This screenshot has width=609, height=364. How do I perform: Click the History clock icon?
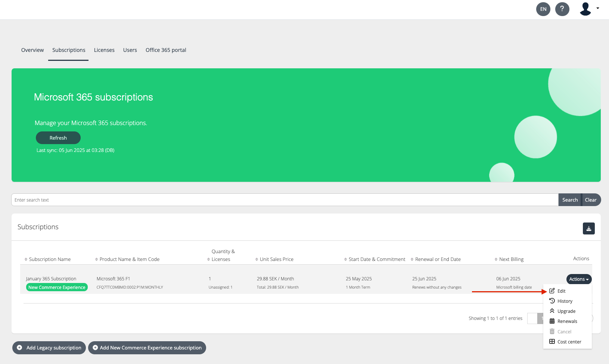point(552,301)
